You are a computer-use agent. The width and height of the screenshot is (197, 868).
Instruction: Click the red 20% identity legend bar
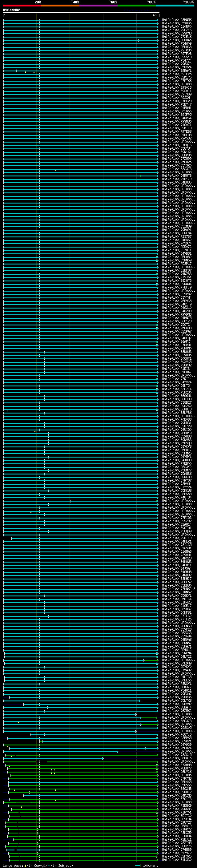[22, 6]
